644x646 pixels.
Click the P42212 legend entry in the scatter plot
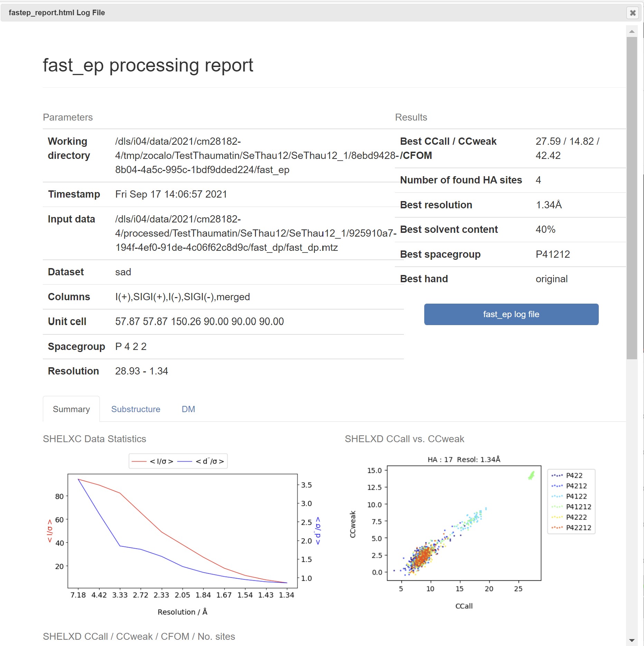571,528
